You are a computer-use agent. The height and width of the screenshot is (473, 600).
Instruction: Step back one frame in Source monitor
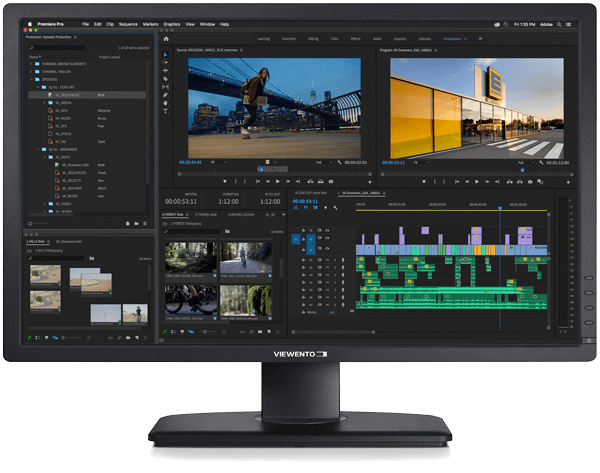coord(268,181)
